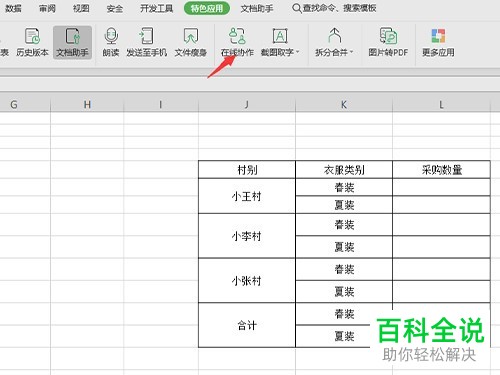Image resolution: width=500 pixels, height=375 pixels.
Task: Click the search magnifier icon
Action: click(x=296, y=8)
